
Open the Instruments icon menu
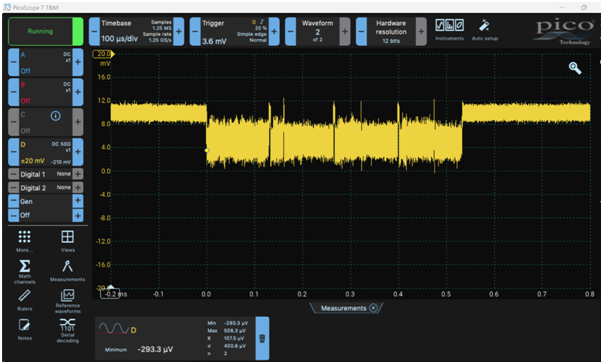449,26
